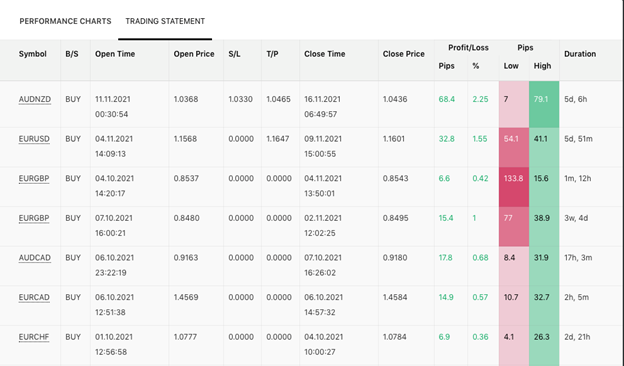Click the 10.7 low pips cell

514,306
